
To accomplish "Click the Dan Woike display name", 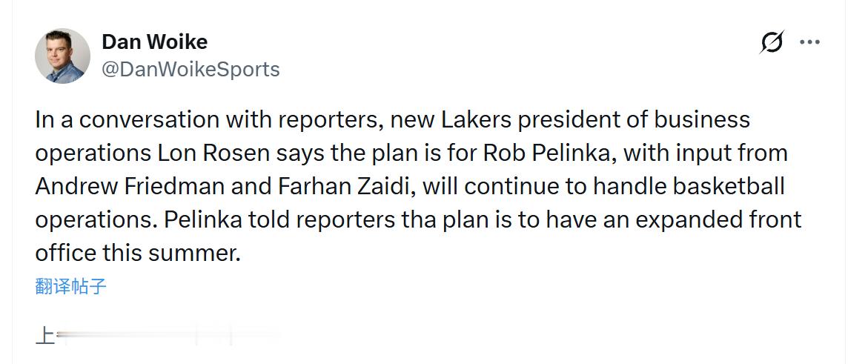I will [x=154, y=42].
